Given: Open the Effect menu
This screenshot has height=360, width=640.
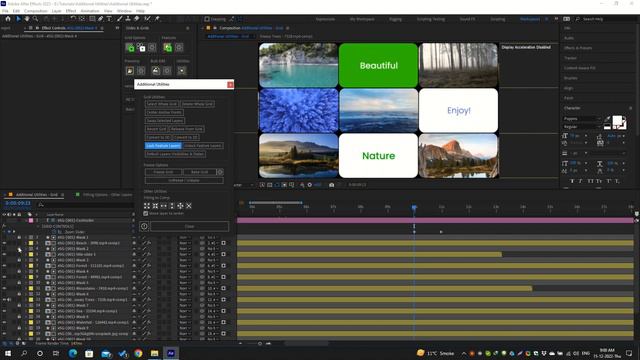Looking at the screenshot, I should (71, 11).
